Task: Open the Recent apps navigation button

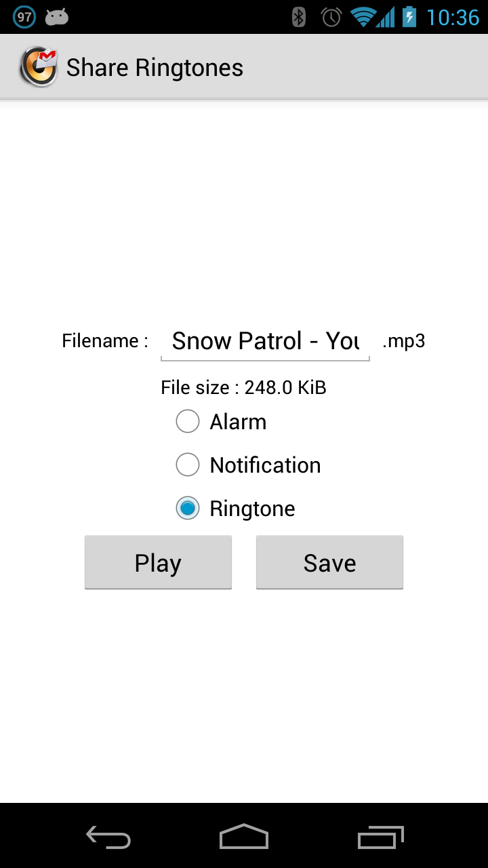Action: click(380, 837)
